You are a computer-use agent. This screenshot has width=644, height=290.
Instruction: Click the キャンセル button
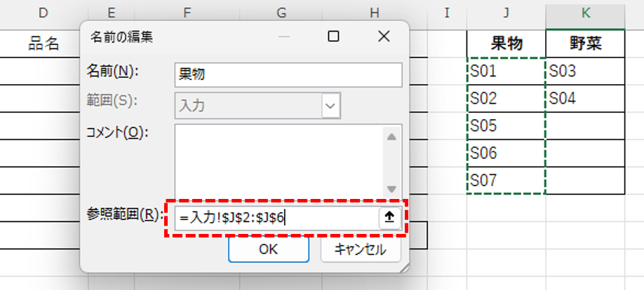coord(360,249)
